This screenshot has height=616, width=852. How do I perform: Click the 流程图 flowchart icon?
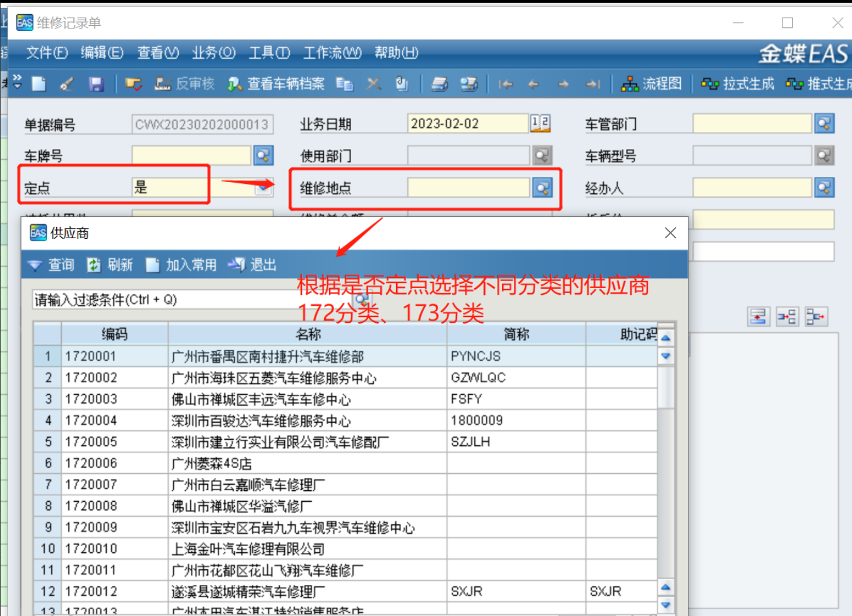tap(652, 84)
